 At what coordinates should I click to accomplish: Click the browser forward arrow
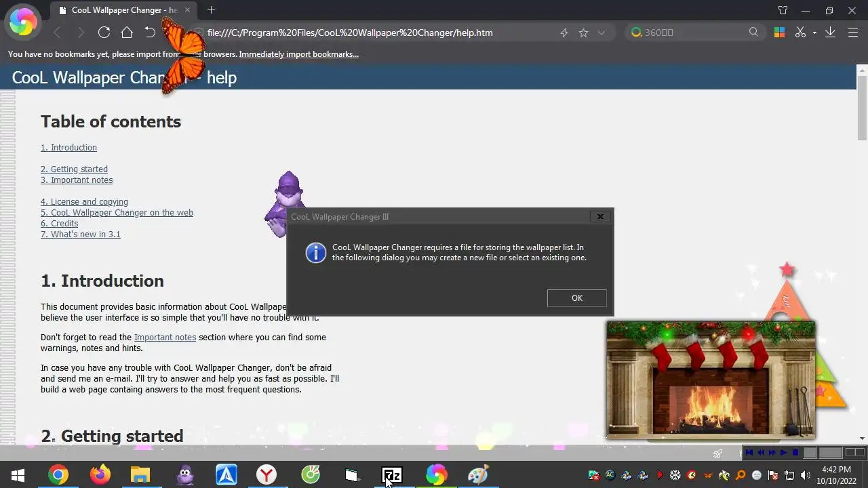pos(81,33)
